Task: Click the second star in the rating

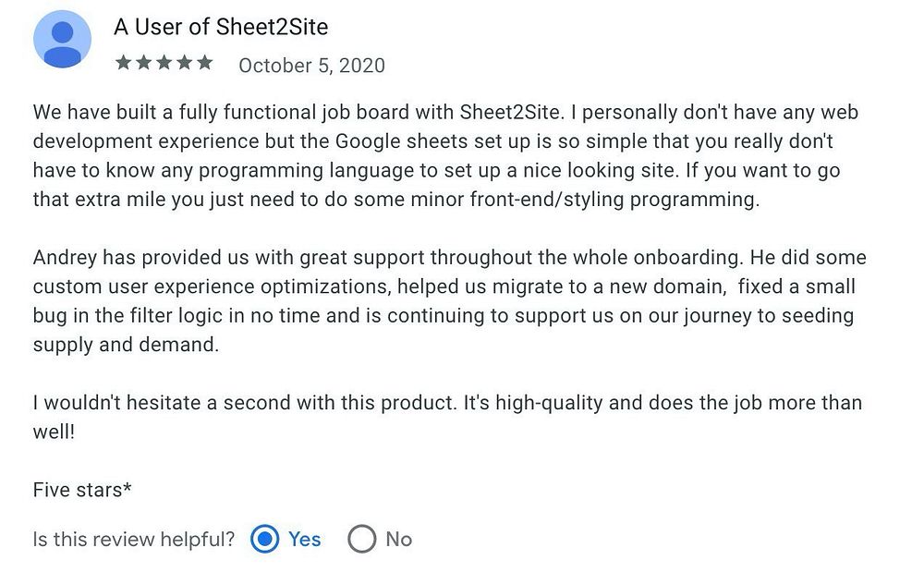Action: [x=143, y=63]
